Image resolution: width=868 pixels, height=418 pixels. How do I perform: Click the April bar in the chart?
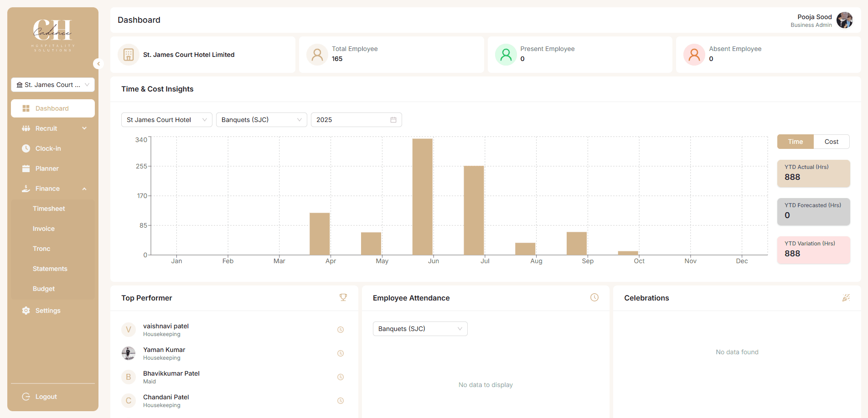tap(320, 234)
